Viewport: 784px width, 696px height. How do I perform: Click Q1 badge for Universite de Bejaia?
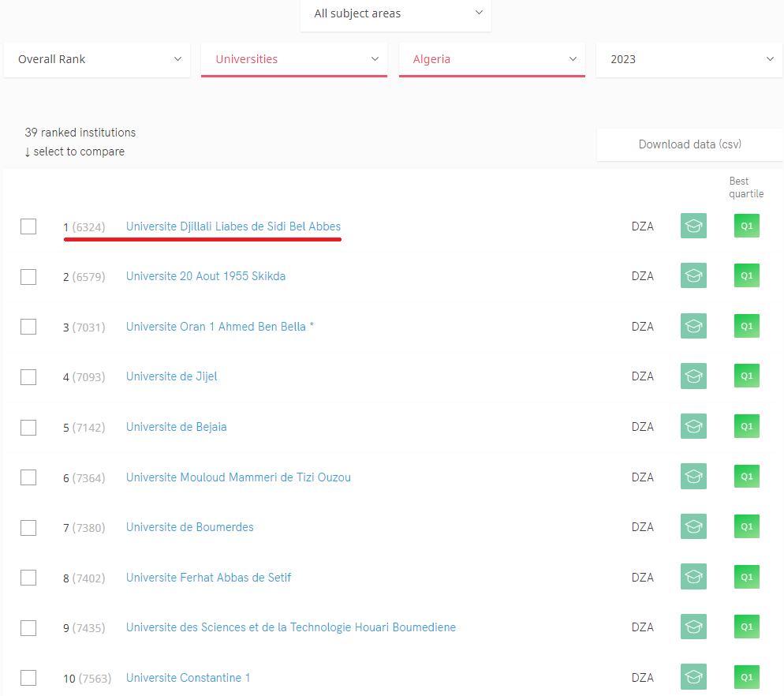point(746,426)
